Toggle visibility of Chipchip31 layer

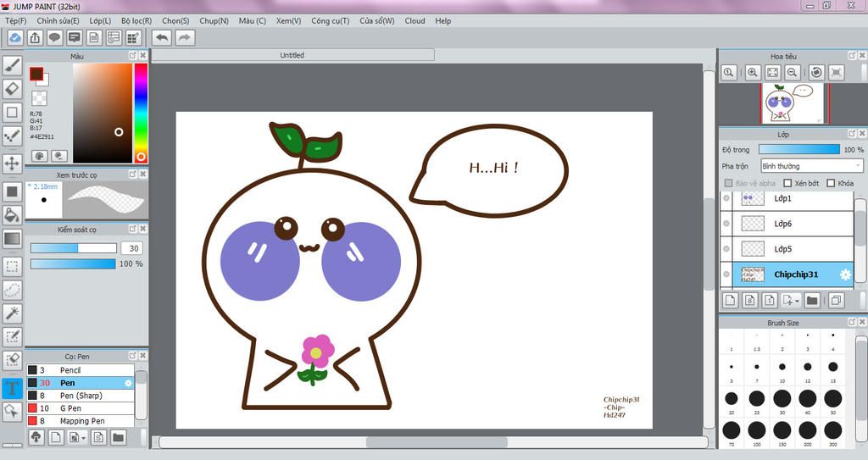[x=726, y=274]
